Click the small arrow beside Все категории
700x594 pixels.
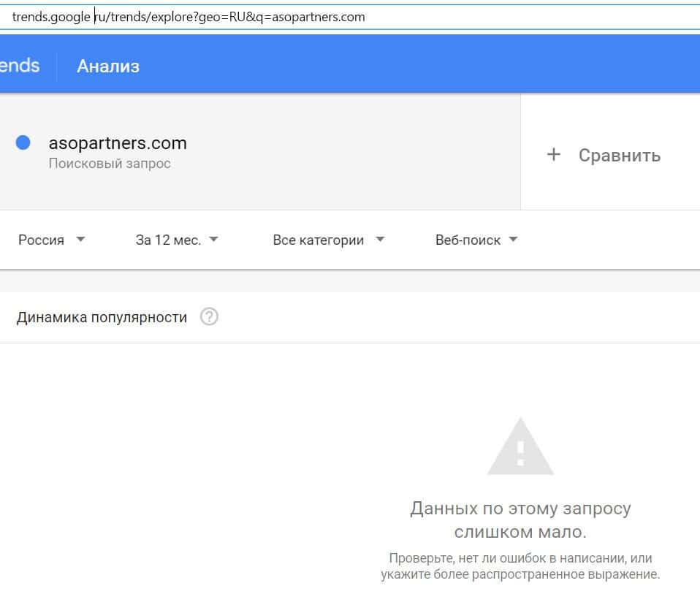point(379,240)
